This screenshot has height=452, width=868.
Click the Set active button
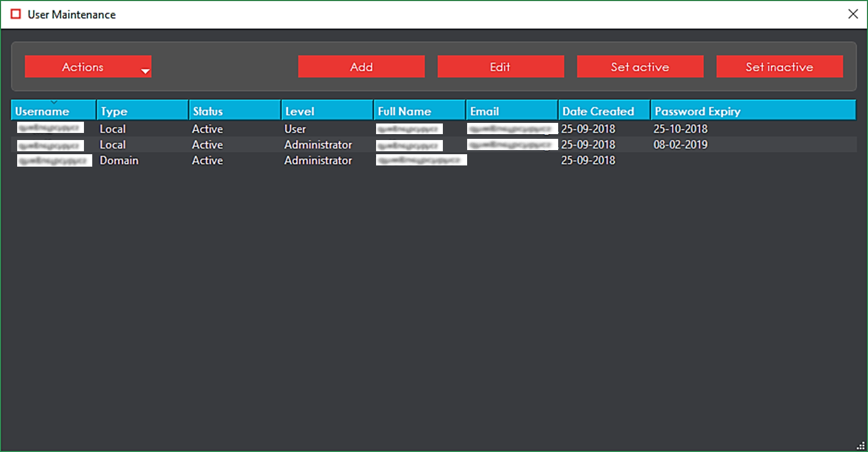pos(640,67)
